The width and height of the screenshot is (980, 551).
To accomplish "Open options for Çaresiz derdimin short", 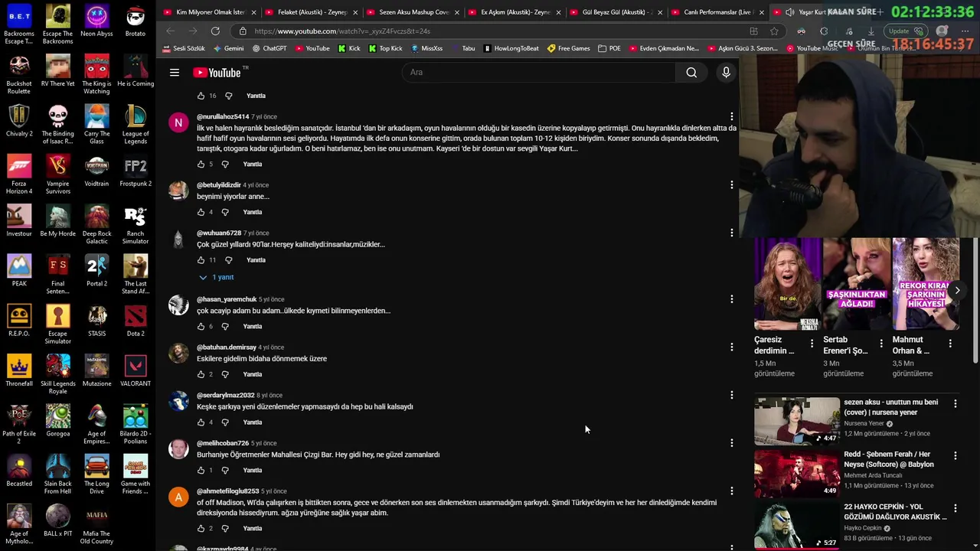I will [812, 344].
